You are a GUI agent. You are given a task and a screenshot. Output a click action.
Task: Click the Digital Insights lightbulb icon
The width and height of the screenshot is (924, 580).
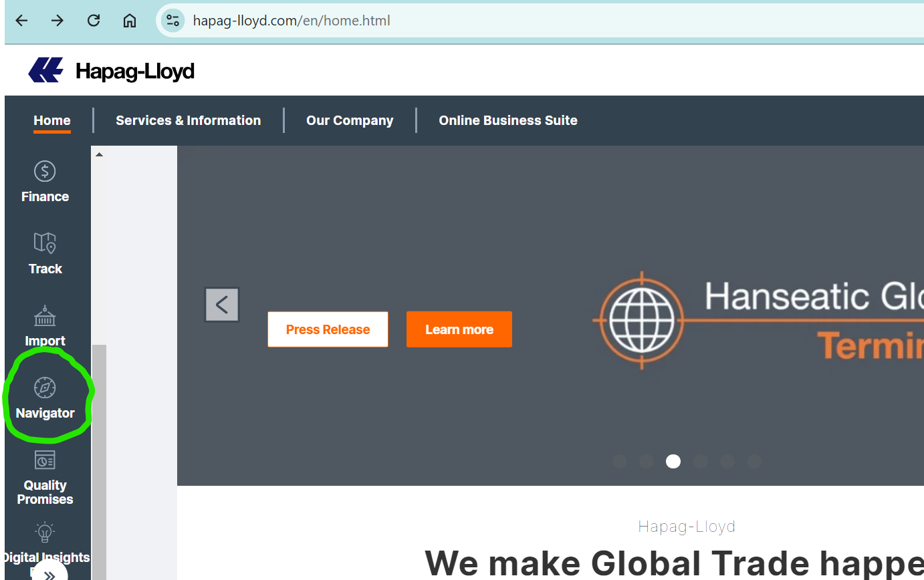tap(45, 533)
